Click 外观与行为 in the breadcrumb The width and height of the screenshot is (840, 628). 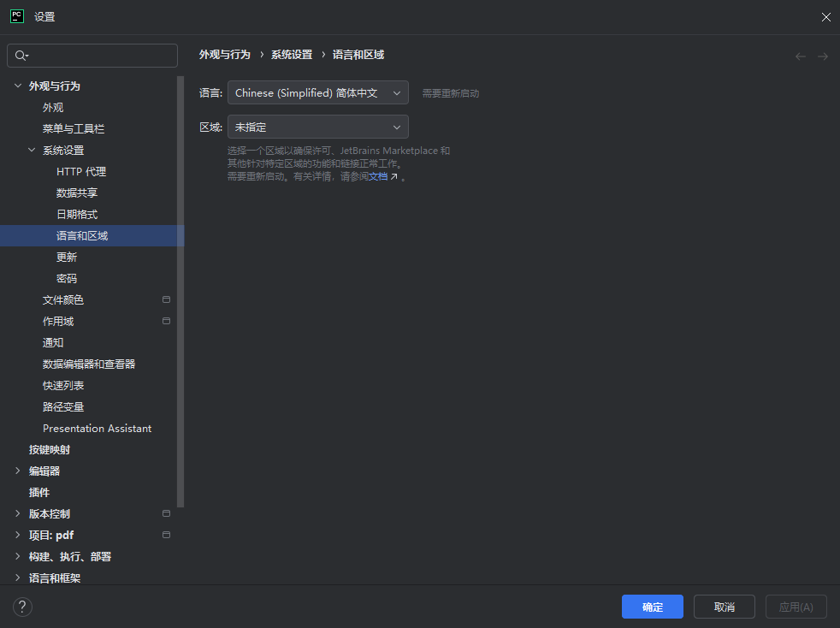224,55
